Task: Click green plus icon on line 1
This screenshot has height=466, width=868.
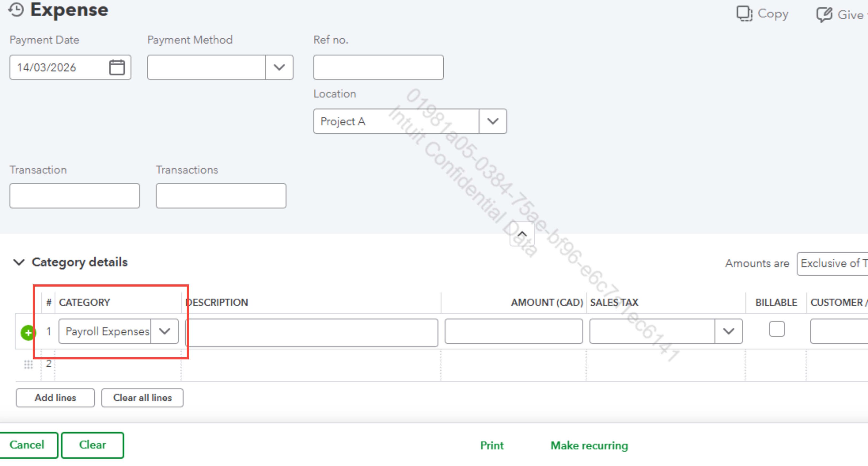Action: (x=28, y=332)
